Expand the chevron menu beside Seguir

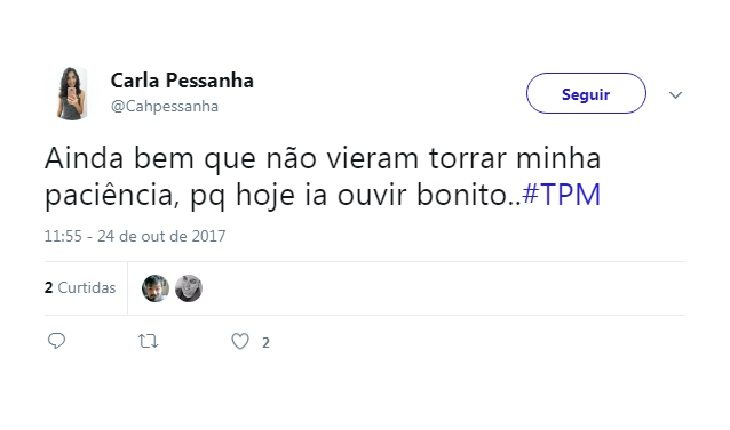pos(675,95)
